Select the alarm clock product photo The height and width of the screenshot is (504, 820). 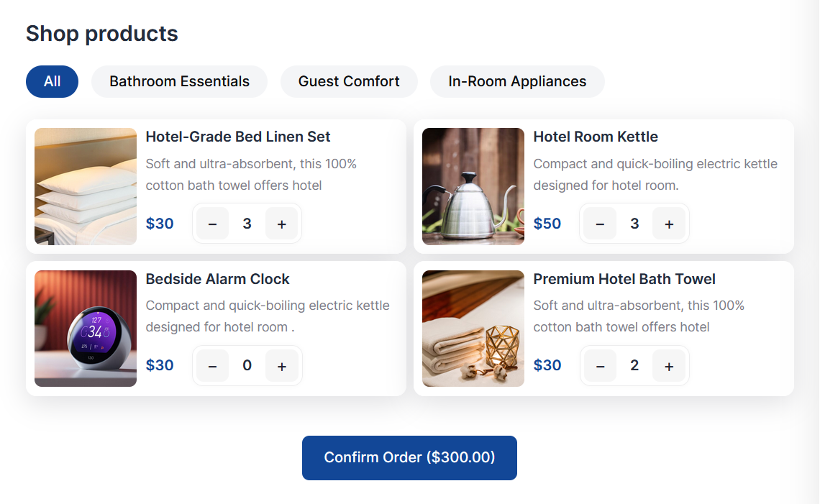pyautogui.click(x=86, y=329)
